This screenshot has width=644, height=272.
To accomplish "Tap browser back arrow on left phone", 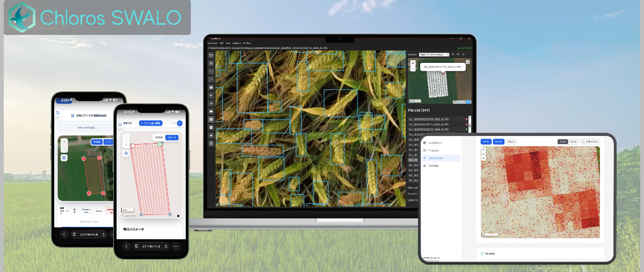I will click(64, 234).
